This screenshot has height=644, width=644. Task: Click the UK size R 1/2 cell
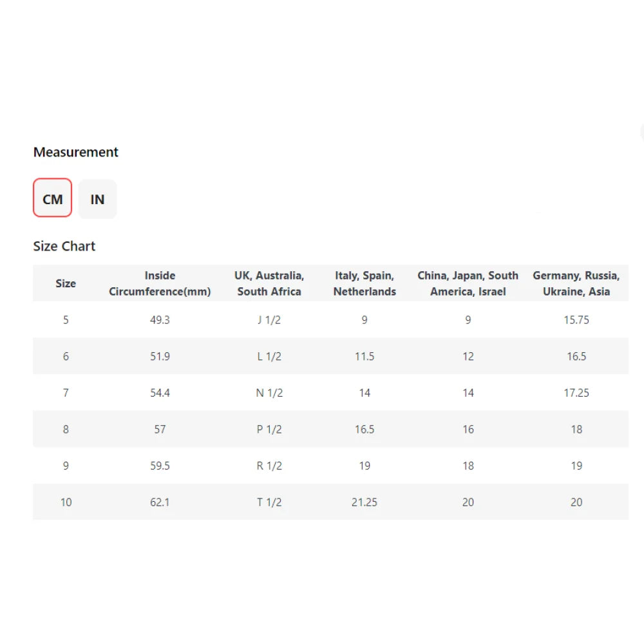tap(269, 466)
